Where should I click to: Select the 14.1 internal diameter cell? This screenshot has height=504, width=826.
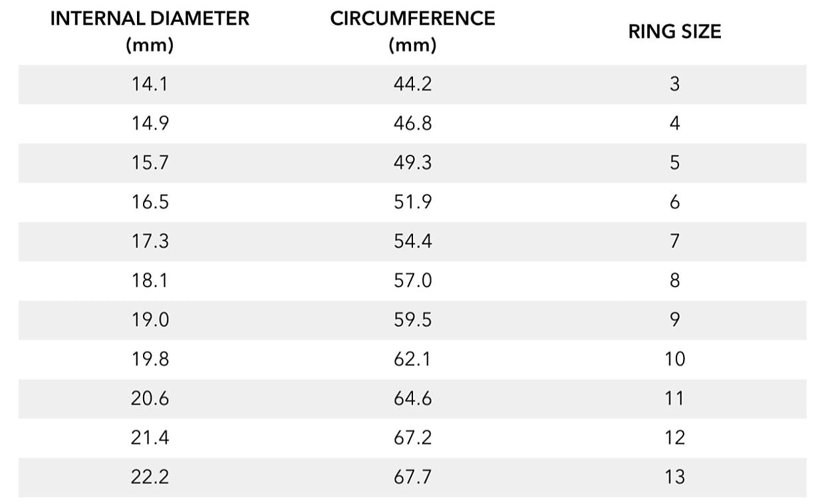(x=150, y=84)
